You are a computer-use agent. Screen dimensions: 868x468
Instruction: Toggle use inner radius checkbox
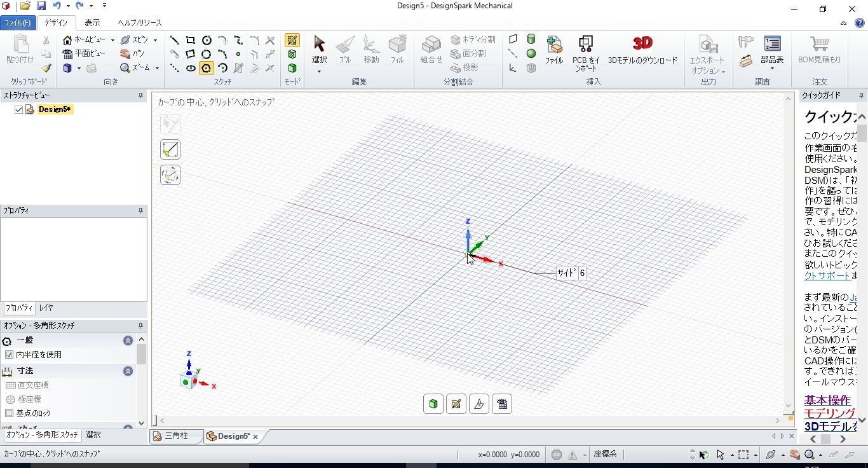tap(9, 355)
